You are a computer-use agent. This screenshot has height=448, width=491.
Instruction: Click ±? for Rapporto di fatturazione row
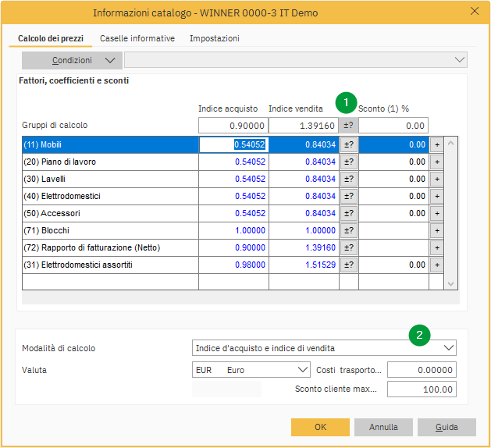[x=349, y=247]
